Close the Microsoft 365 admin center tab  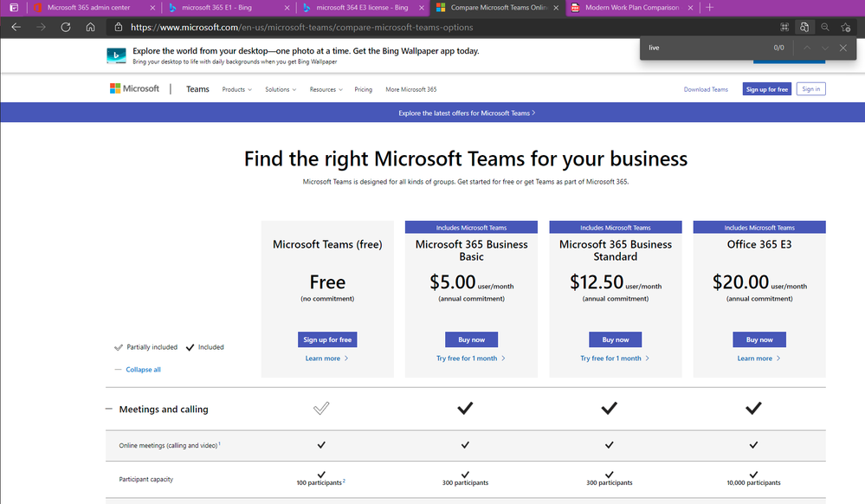(x=152, y=8)
